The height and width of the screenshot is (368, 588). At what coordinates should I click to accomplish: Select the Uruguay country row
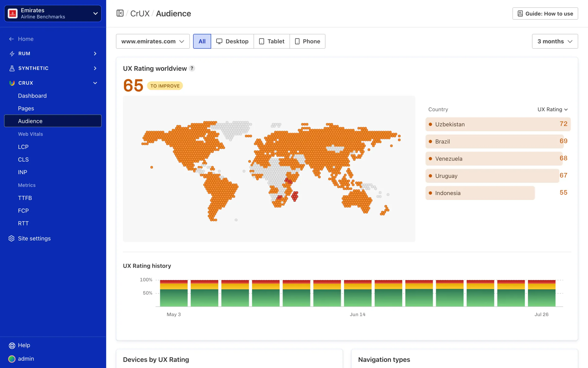coord(498,176)
